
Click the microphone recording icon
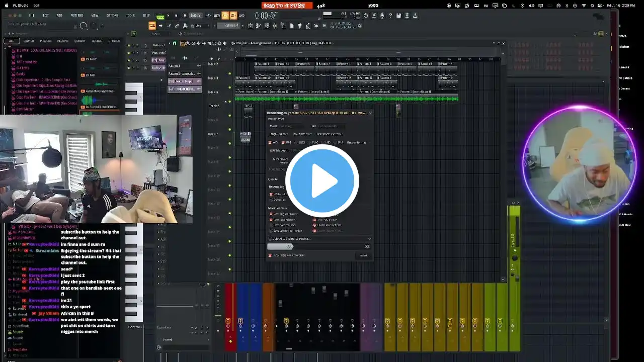click(x=382, y=16)
